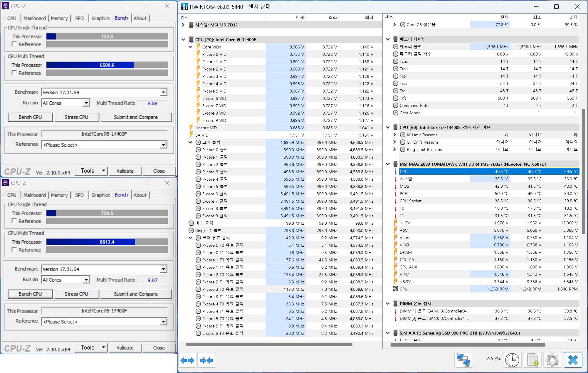
Task: Click the expand columns arrows icon in HWiNFO
Action: pos(188,360)
